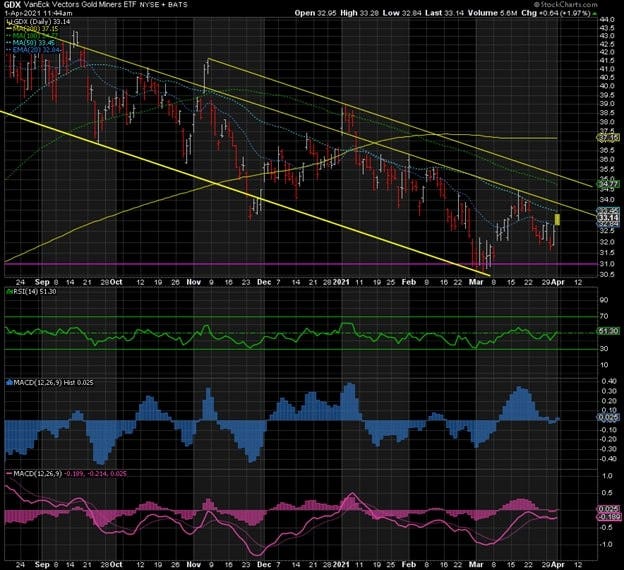This screenshot has width=624, height=570.
Task: Click the green up-arrow change indicator
Action: (595, 13)
